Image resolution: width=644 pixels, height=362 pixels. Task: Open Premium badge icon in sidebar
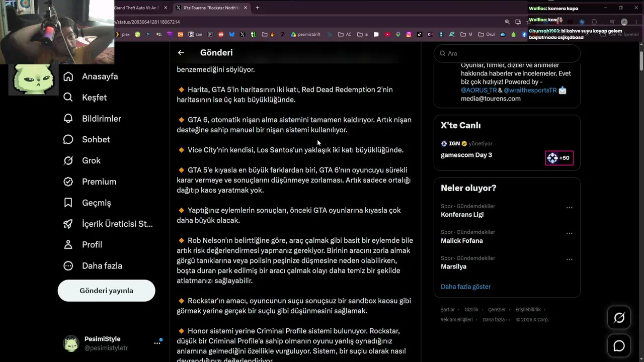tap(68, 182)
